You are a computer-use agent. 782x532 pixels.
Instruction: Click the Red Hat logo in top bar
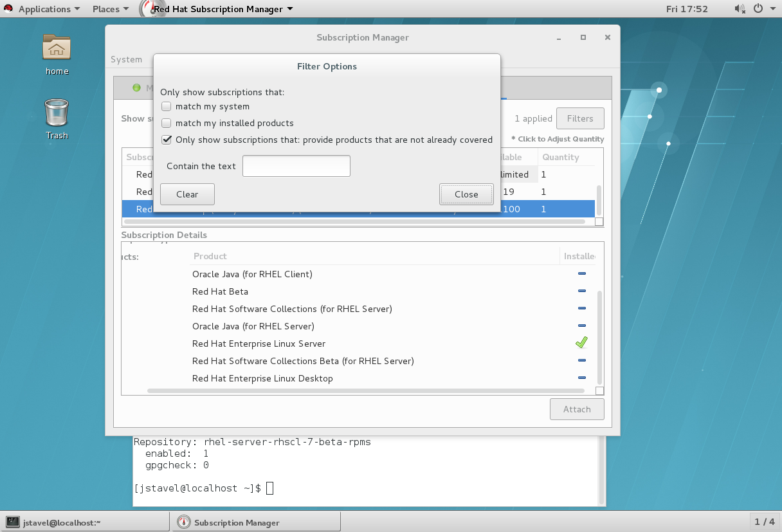[9, 9]
